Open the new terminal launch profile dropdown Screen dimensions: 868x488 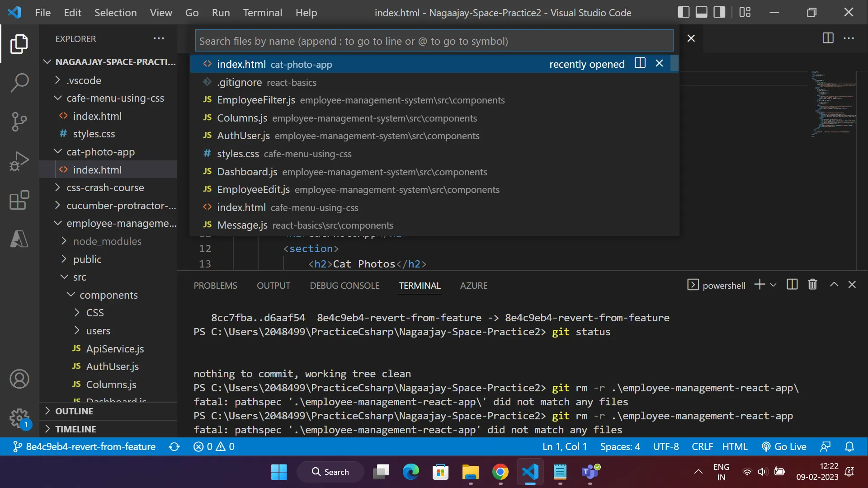pyautogui.click(x=773, y=285)
